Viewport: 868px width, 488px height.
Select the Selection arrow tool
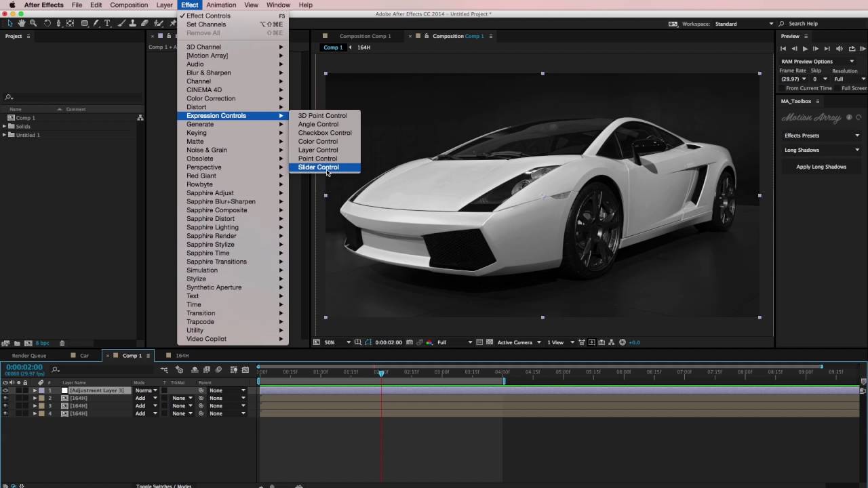pyautogui.click(x=10, y=23)
